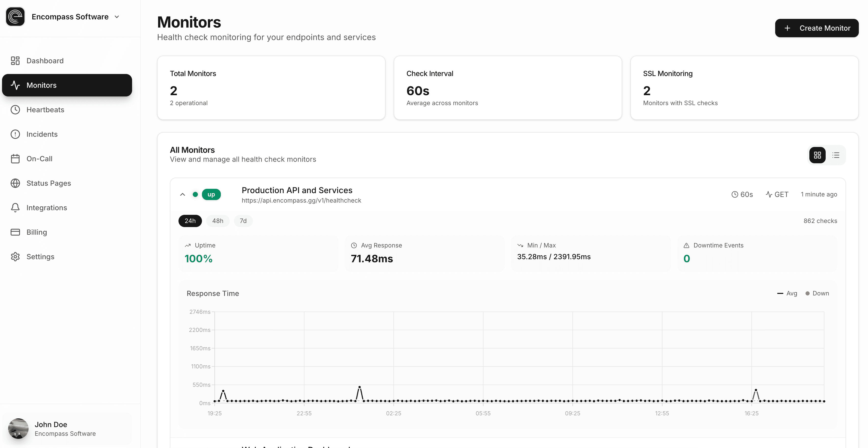Open the Dashboard link

(x=45, y=61)
